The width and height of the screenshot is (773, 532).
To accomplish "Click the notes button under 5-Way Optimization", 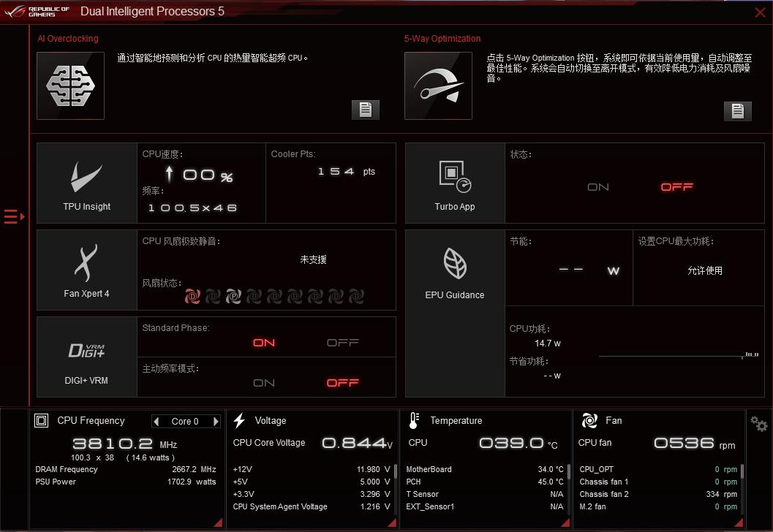I will pos(738,111).
